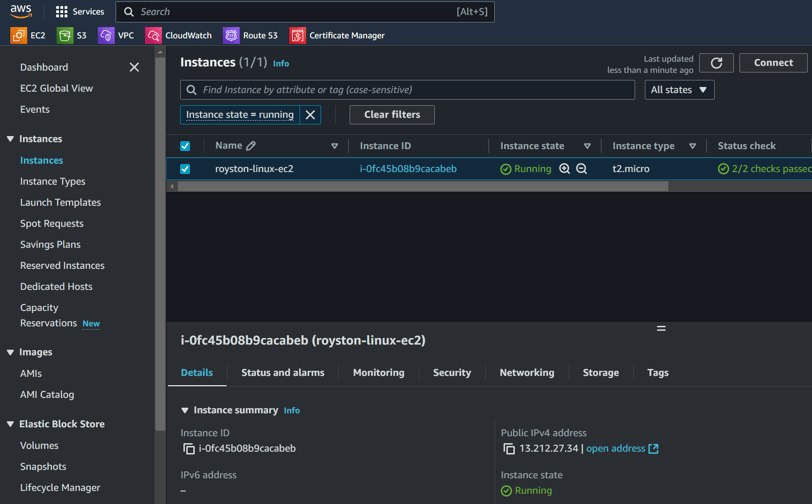812x504 pixels.
Task: Switch to the Storage tab
Action: point(601,372)
